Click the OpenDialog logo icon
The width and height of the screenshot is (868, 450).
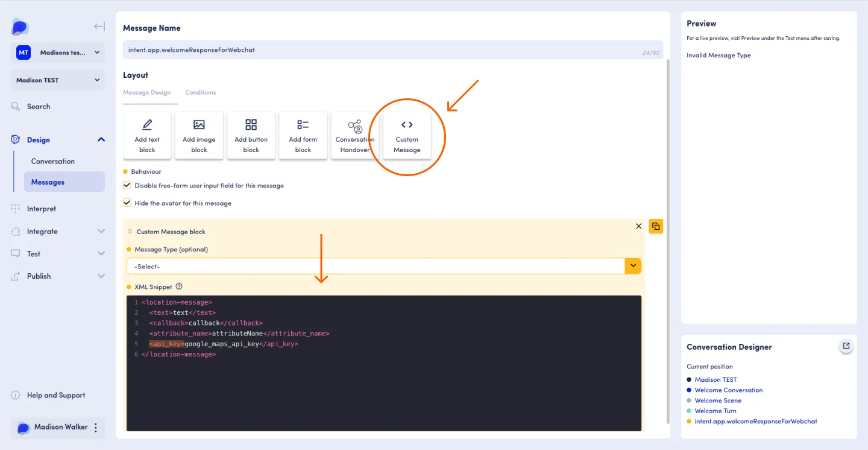click(x=20, y=27)
